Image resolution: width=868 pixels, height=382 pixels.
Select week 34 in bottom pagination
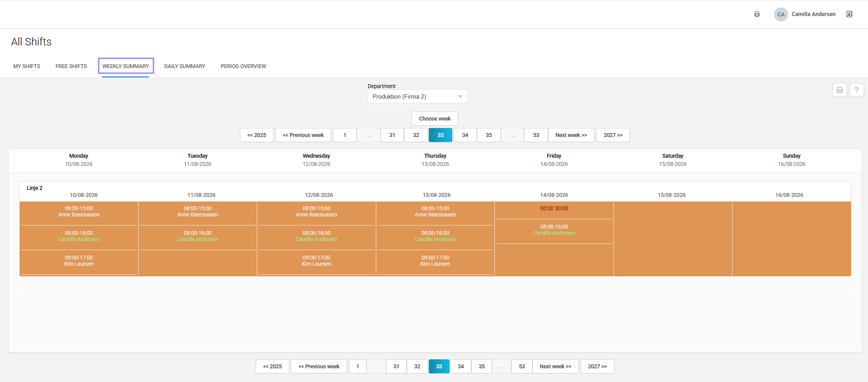click(x=460, y=366)
